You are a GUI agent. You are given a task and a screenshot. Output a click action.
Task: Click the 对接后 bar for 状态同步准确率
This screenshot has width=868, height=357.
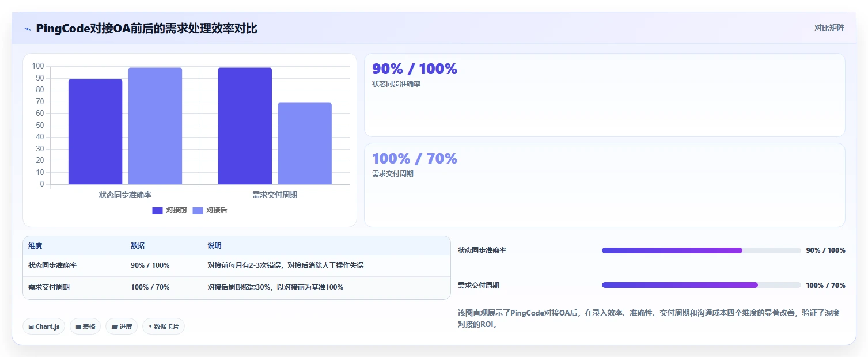(x=155, y=126)
